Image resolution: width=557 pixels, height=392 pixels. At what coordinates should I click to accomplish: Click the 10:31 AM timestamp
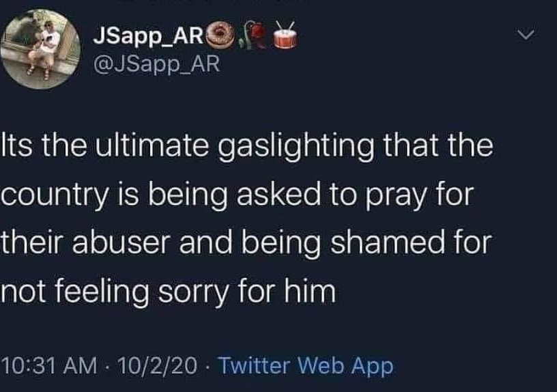point(50,365)
